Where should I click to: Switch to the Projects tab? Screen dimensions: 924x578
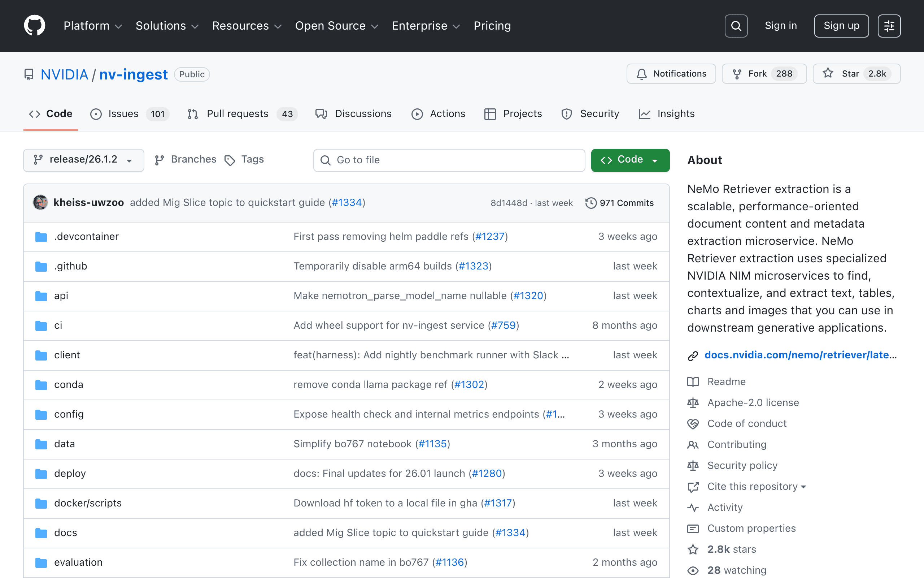tap(513, 114)
